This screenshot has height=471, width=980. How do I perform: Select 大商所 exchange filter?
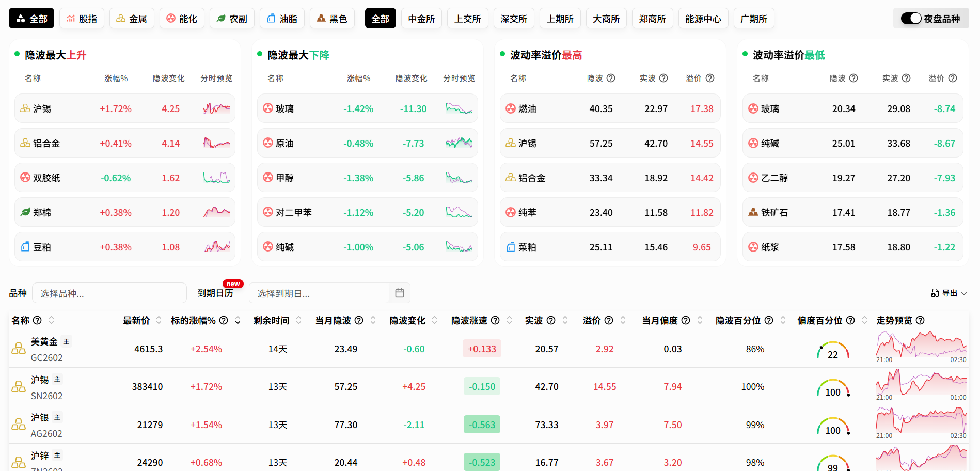606,19
